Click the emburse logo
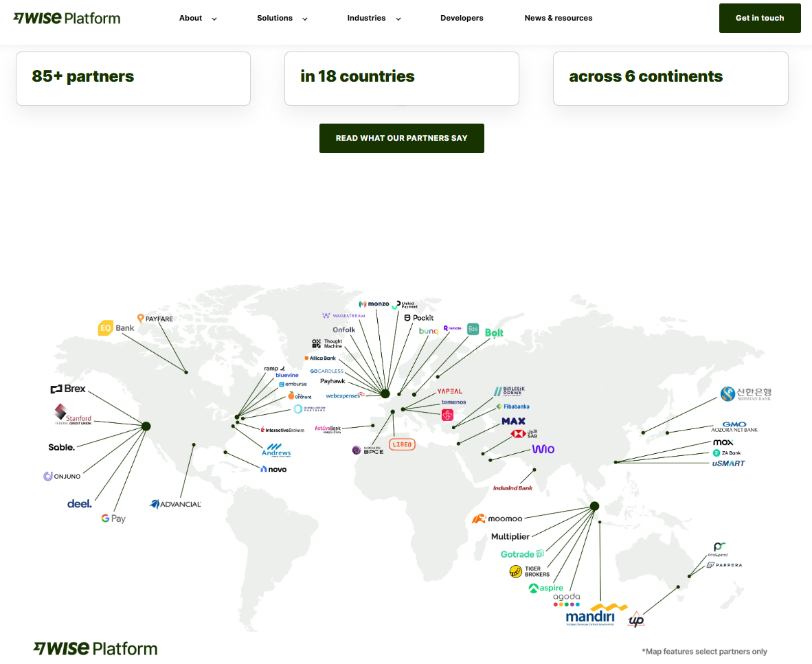Screen dimensions: 812x664 pos(293,384)
